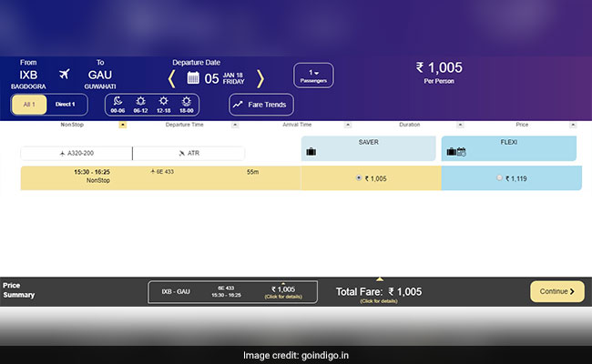Select the ATR aircraft filter
The height and width of the screenshot is (364, 592).
click(189, 153)
